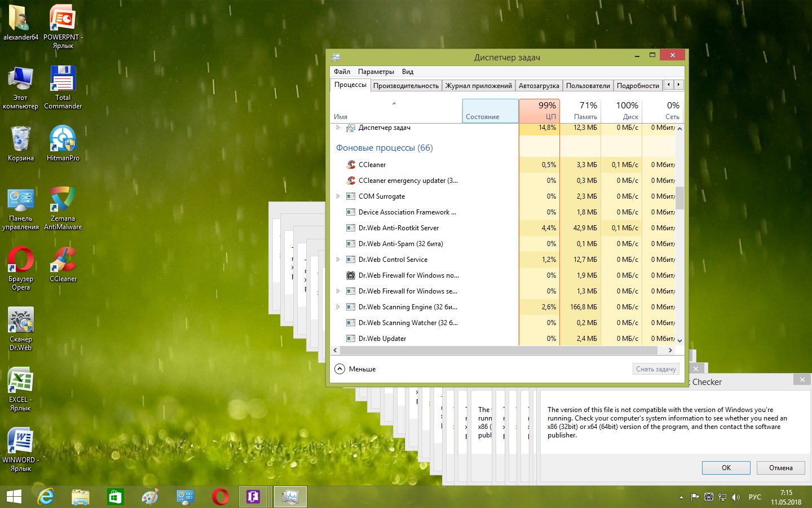This screenshot has width=812, height=508.
Task: Click Windows Store icon in taskbar
Action: click(x=115, y=497)
